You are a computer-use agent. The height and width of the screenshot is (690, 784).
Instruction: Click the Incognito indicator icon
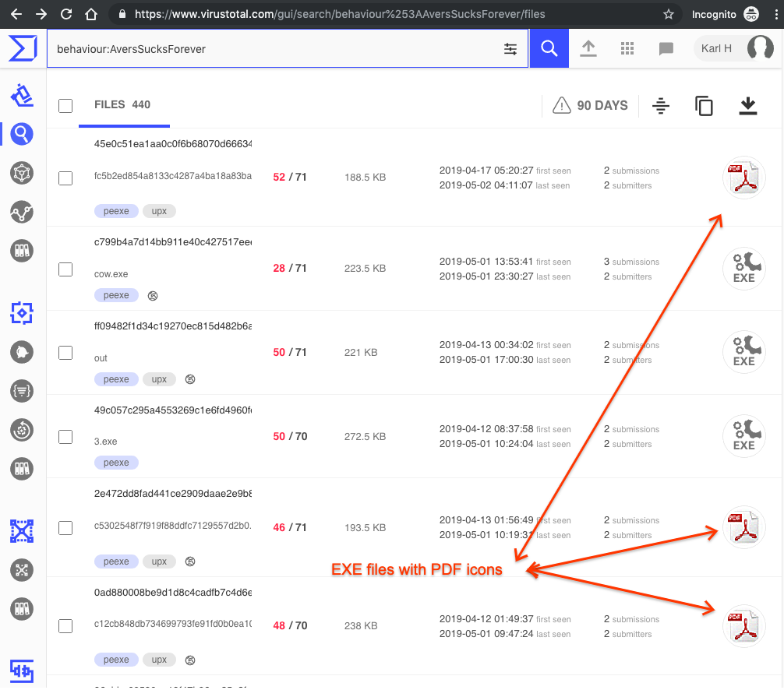coord(751,14)
